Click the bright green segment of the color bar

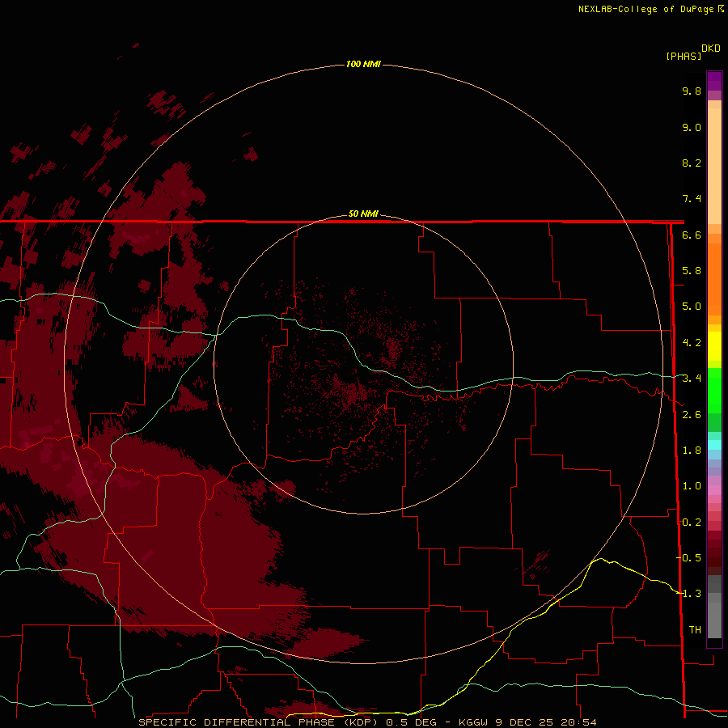[714, 390]
